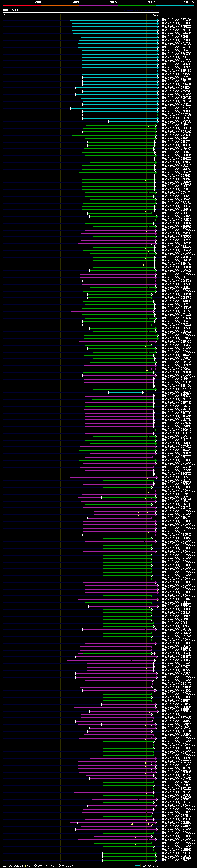Select the UniRef100_B8LN91 label

(x=176, y=822)
